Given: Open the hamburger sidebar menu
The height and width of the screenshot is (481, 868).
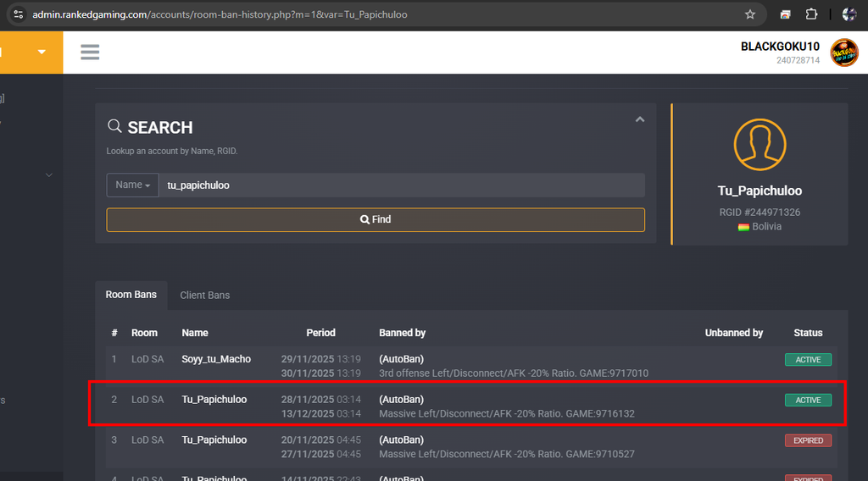Looking at the screenshot, I should click(x=90, y=52).
